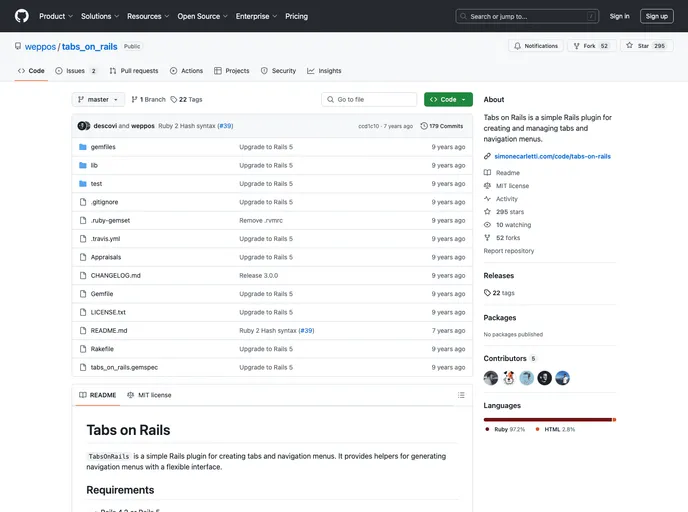
Task: Click the notifications bell icon
Action: tap(517, 46)
